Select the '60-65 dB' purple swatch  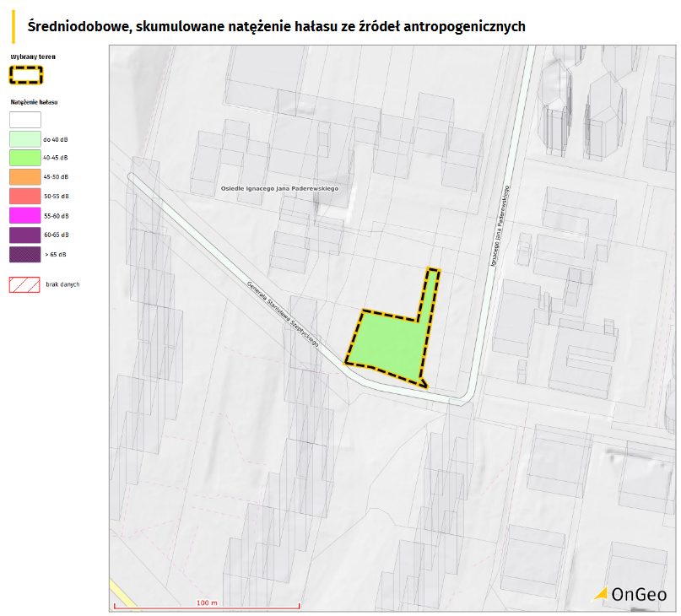[x=24, y=234]
